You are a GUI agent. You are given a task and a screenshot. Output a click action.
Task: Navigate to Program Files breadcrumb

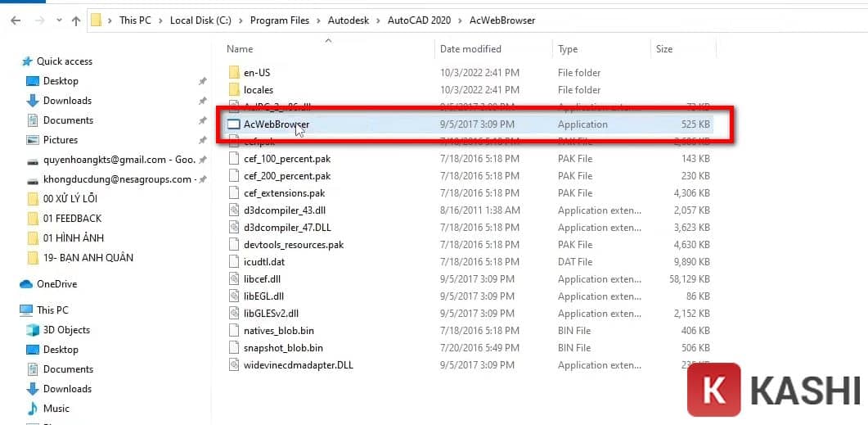(x=280, y=20)
